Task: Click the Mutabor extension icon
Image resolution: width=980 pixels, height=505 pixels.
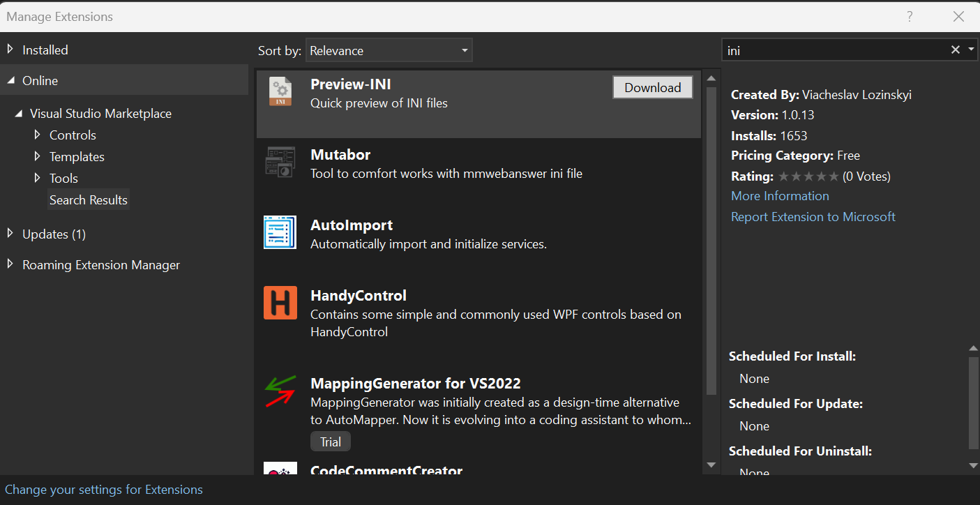Action: point(280,162)
